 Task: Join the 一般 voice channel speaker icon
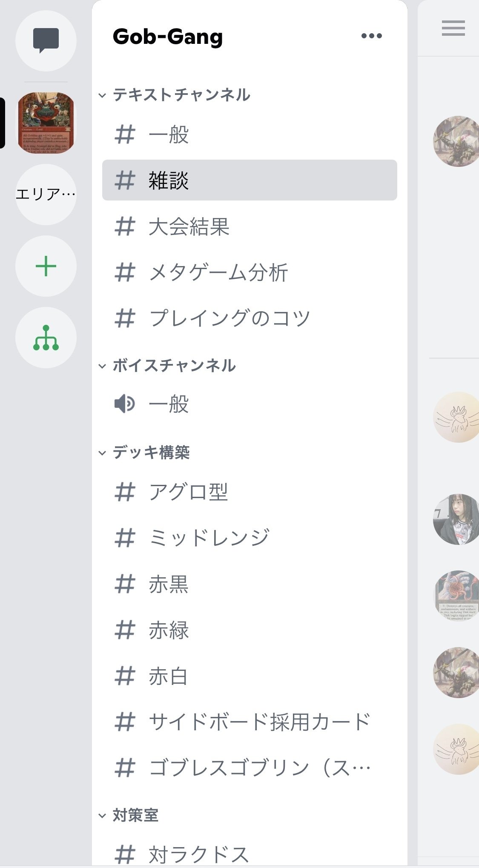tap(125, 404)
